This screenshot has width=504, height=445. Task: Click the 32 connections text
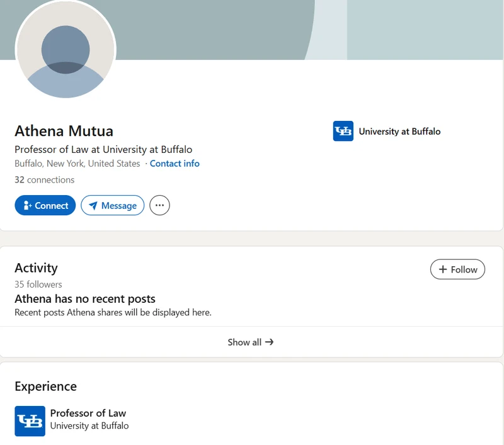tap(44, 180)
